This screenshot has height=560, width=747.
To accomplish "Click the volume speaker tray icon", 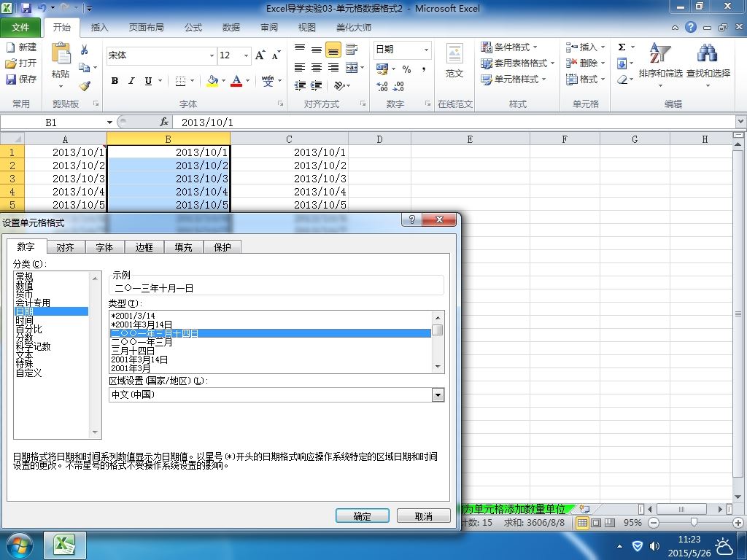I will (x=654, y=545).
